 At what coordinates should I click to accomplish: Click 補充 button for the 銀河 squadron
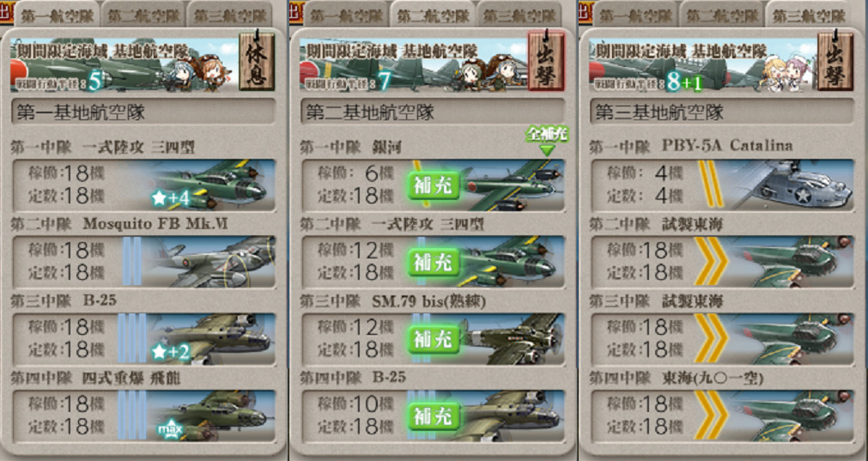[x=434, y=185]
